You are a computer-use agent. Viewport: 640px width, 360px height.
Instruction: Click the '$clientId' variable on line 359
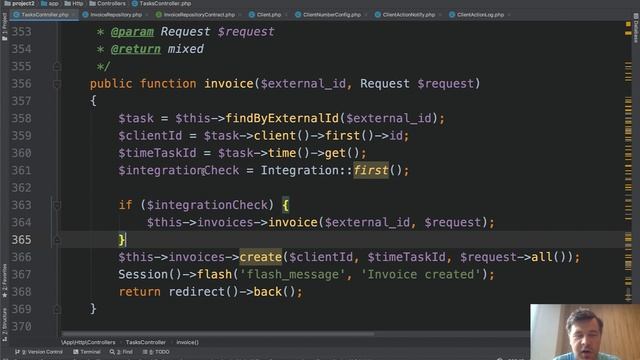(150, 136)
